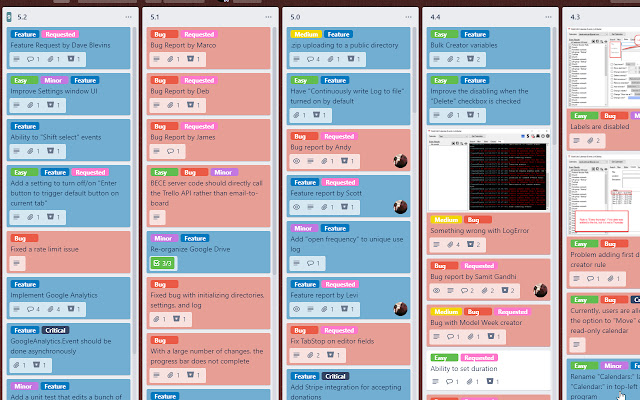This screenshot has height=400, width=640.
Task: Click comment icon on Bug Report by James
Action: (x=171, y=151)
